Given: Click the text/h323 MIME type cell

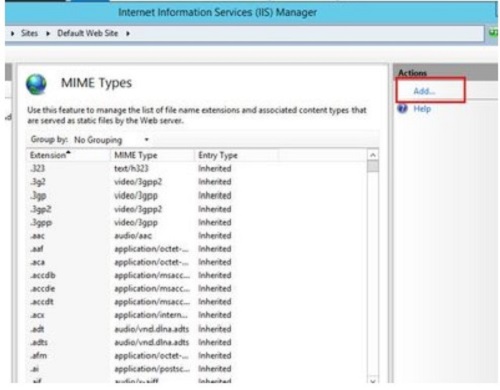Looking at the screenshot, I should tap(131, 168).
